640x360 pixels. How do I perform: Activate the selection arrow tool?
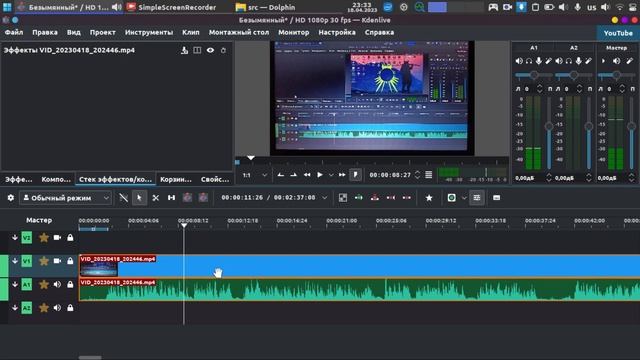[139, 198]
